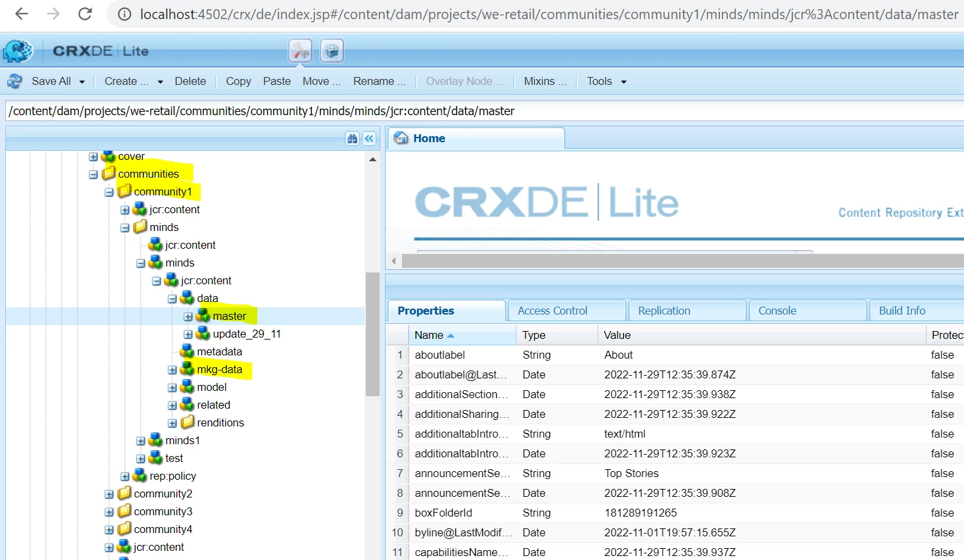Click Rename ... in the toolbar
The height and width of the screenshot is (560, 964).
click(x=380, y=81)
